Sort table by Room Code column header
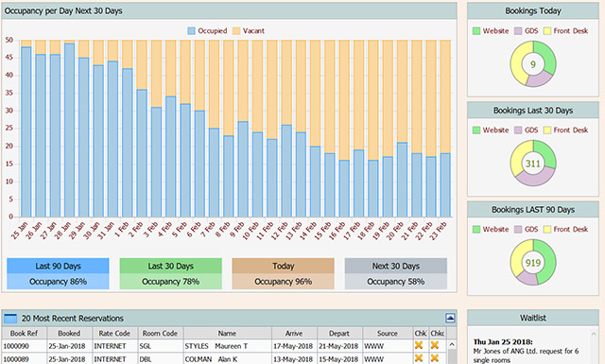This screenshot has height=364, width=605. point(160,333)
